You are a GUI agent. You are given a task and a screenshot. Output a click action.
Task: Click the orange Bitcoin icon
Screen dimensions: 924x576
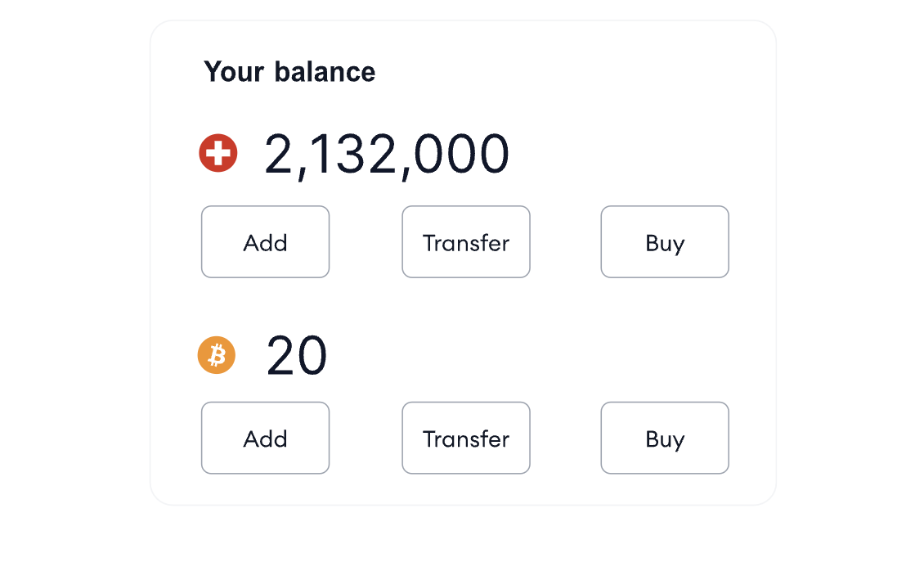(217, 355)
